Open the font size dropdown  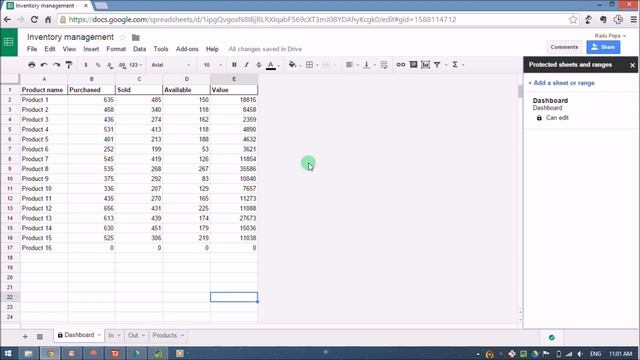[212, 65]
